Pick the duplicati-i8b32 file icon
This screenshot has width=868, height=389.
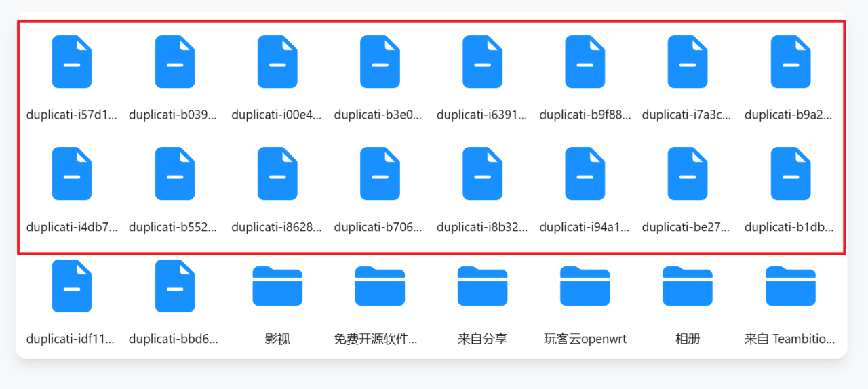coord(483,173)
